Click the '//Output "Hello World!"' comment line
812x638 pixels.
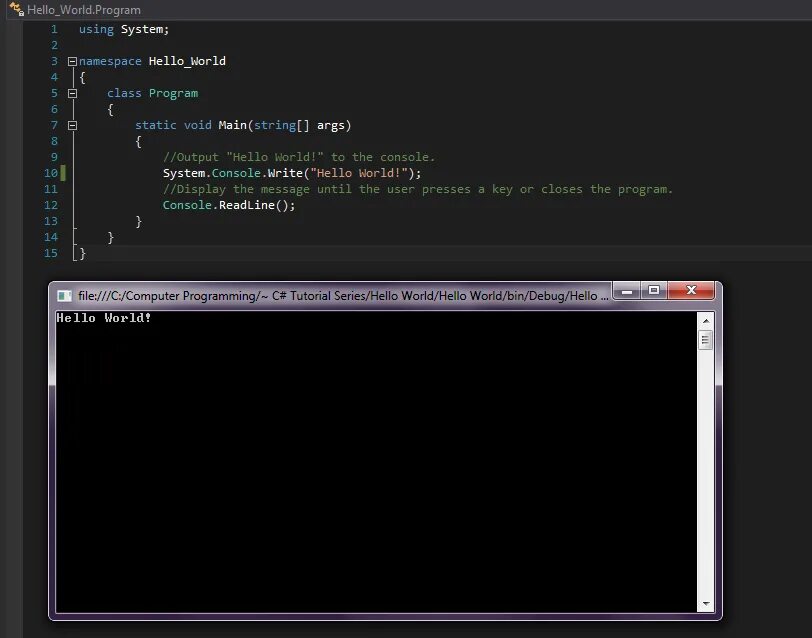point(299,157)
